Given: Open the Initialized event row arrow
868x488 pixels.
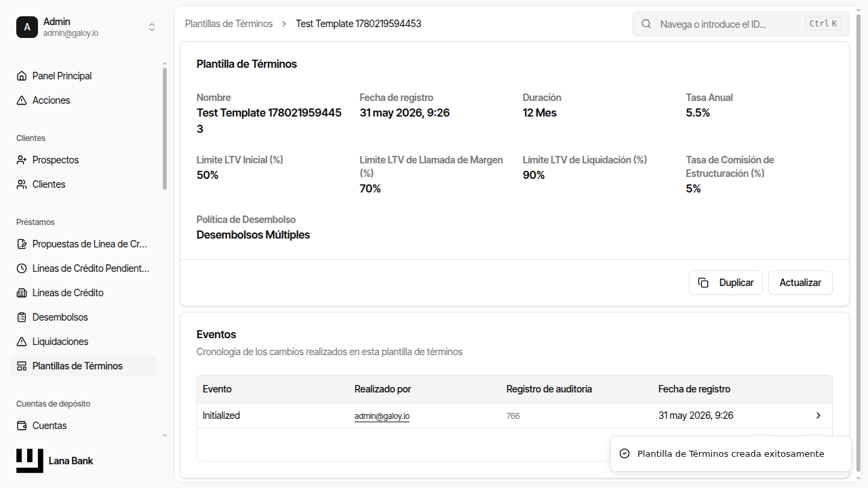Looking at the screenshot, I should 818,415.
